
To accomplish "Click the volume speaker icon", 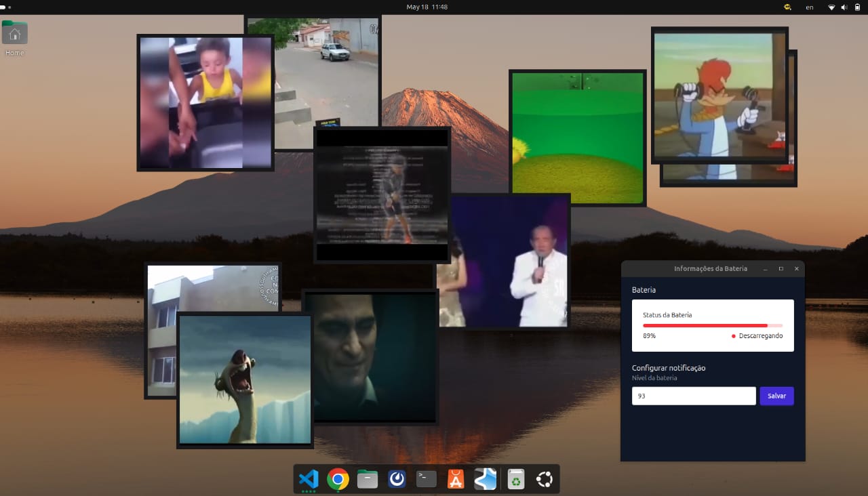I will 844,7.
